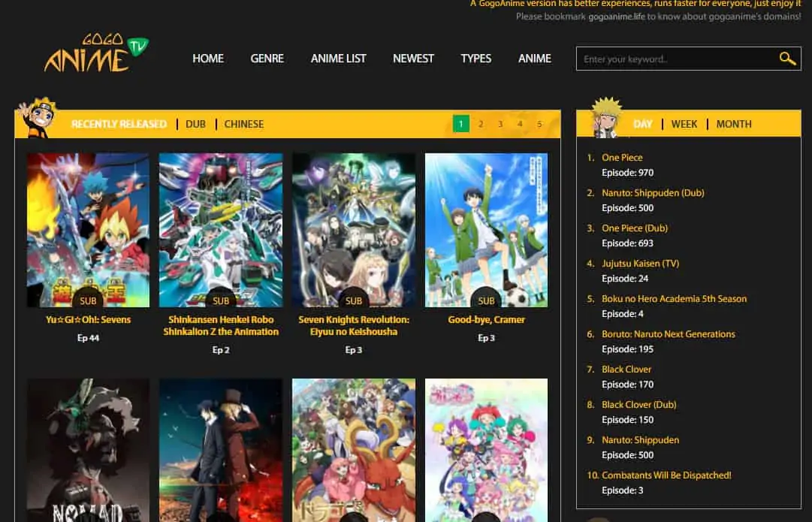
Task: Open the pastel idol girls poster
Action: 486,450
